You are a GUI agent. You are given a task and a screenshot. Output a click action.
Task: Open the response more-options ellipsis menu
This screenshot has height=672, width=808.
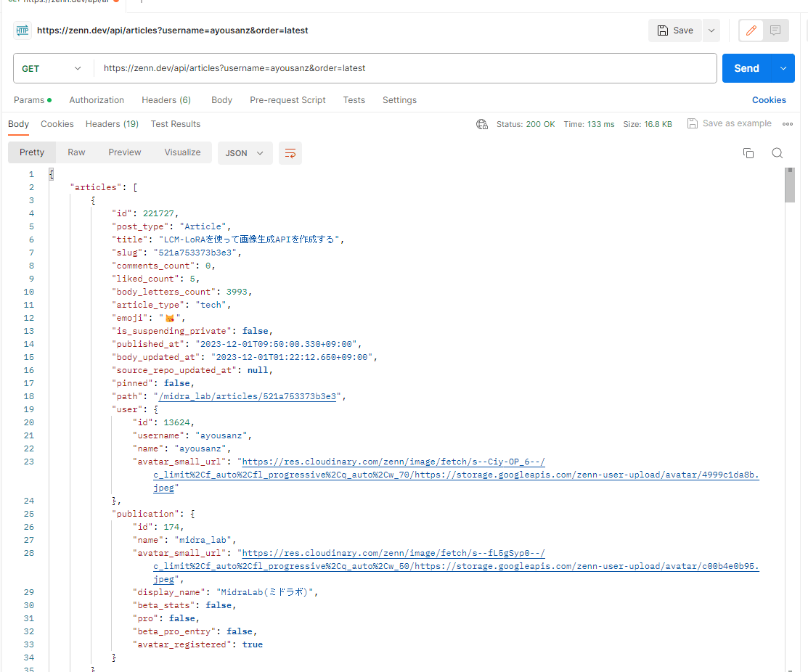tap(788, 124)
